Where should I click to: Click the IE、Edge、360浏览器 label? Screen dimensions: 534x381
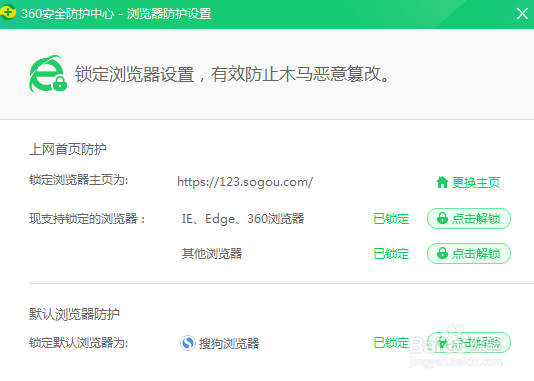tap(243, 219)
